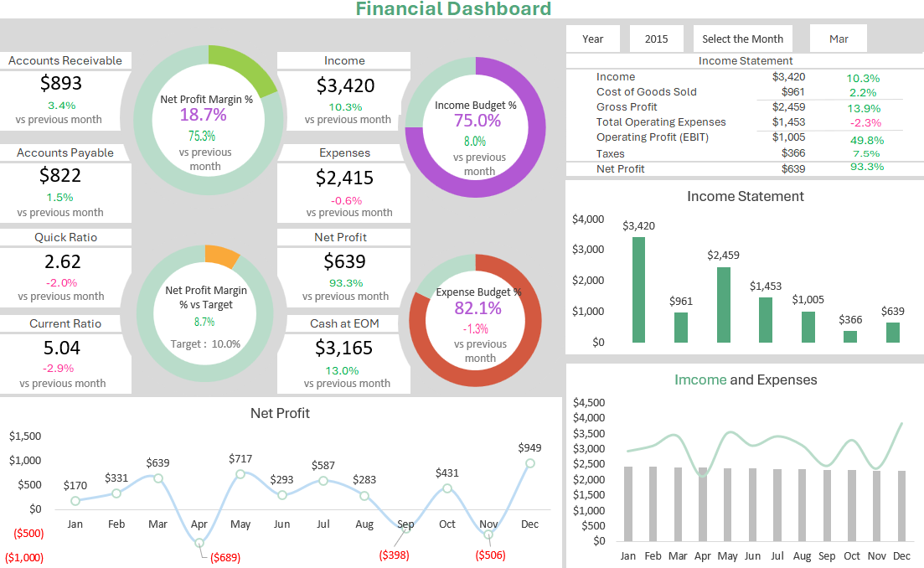Click the Dec $949 point on Net Profit chart
Screen dimensions: 924x568
pyautogui.click(x=529, y=462)
